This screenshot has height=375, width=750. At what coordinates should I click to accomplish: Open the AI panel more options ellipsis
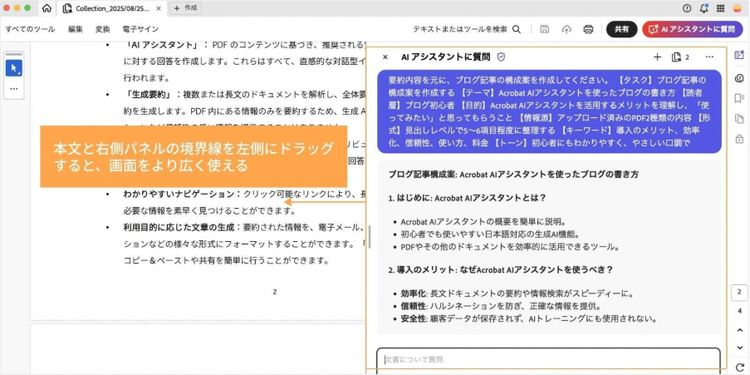(709, 57)
